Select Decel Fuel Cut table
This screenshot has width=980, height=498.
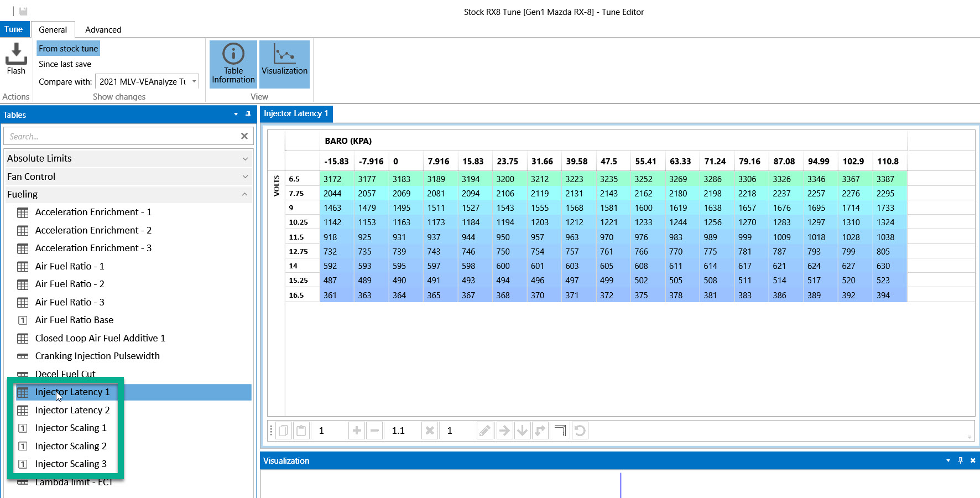click(x=65, y=375)
